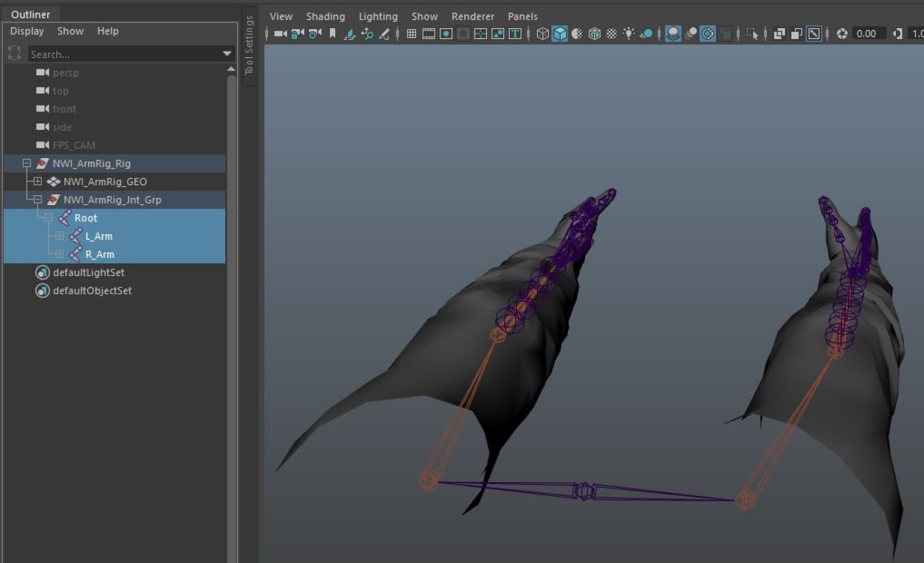Screen dimensions: 924x563
Task: Open the View menu in viewport panel
Action: [x=281, y=17]
